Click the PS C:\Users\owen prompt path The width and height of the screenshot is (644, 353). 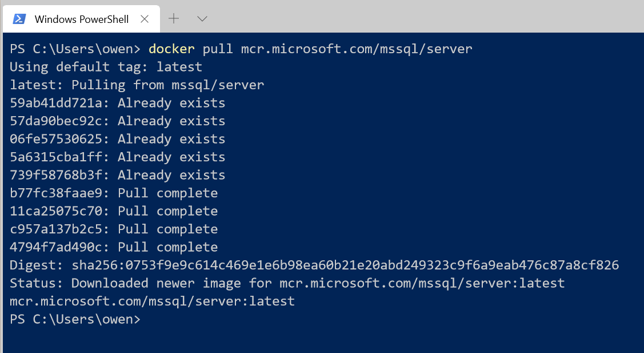[63, 319]
